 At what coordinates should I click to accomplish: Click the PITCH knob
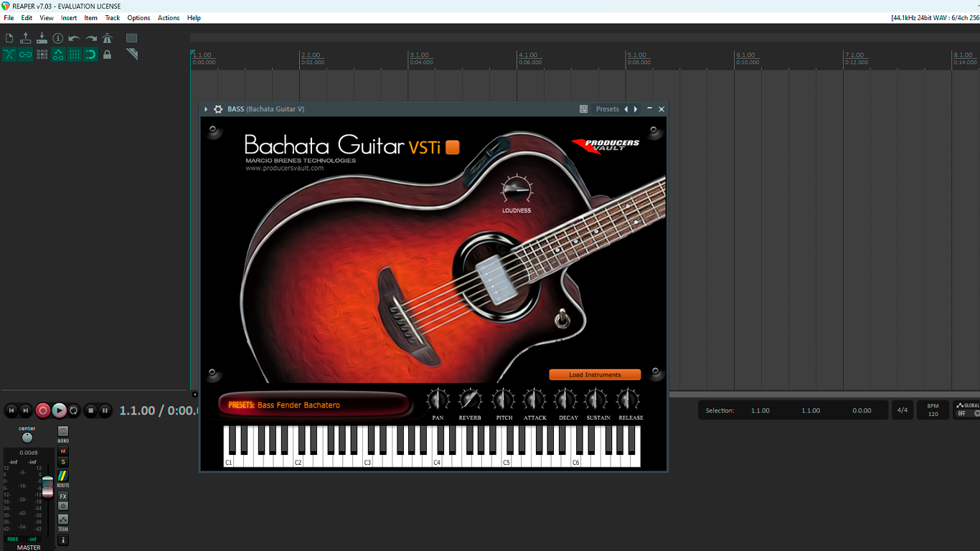[503, 400]
